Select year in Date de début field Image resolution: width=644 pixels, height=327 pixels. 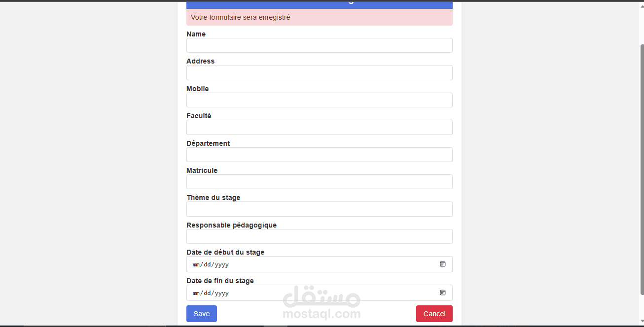click(x=222, y=264)
